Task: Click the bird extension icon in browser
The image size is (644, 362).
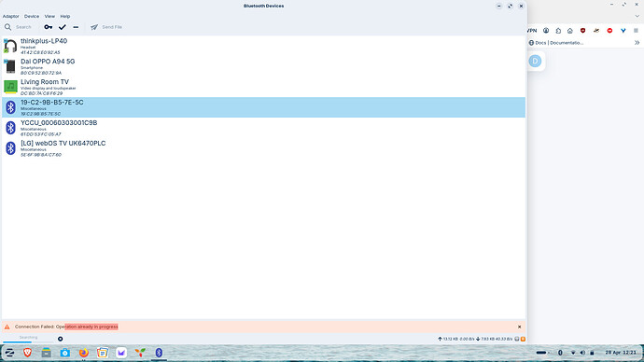Action: [x=596, y=31]
